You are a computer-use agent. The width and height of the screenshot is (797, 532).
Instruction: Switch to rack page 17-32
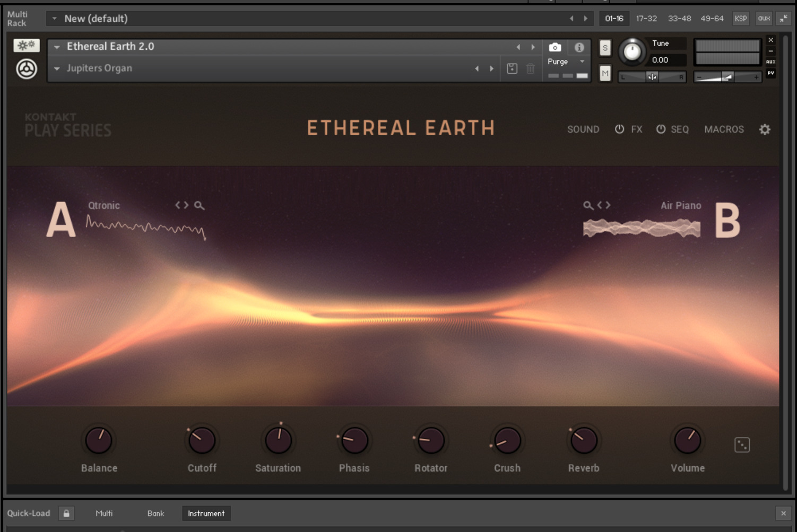tap(646, 19)
